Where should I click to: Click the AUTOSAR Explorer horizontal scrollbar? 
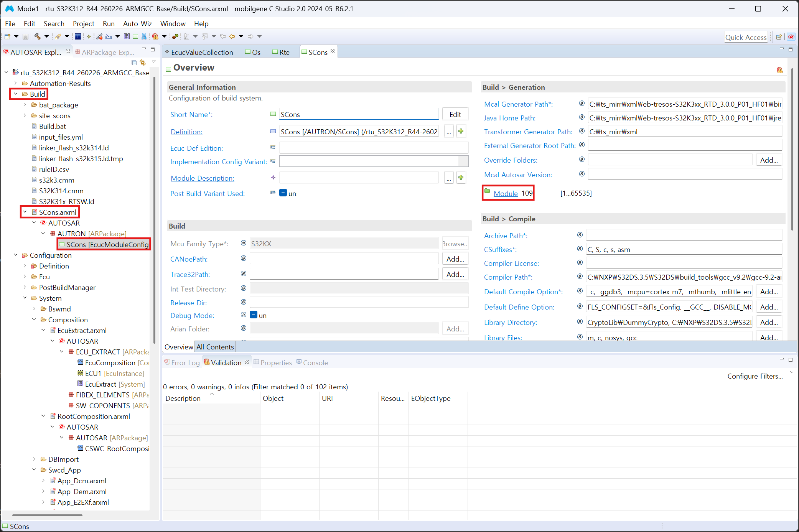(x=48, y=515)
